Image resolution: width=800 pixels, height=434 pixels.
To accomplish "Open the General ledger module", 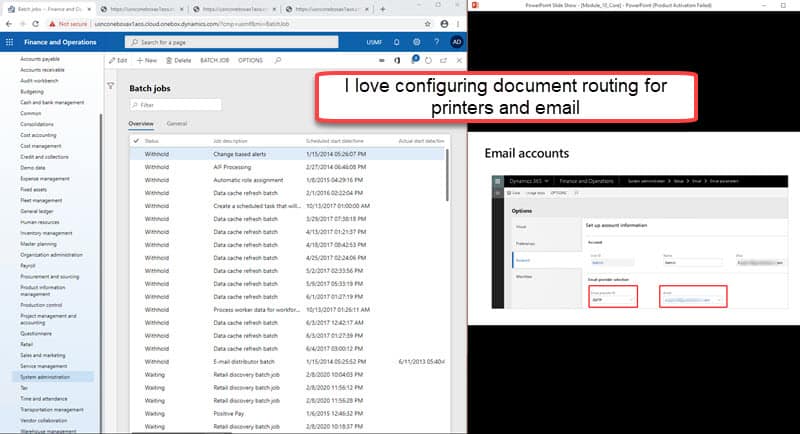I will pyautogui.click(x=36, y=211).
